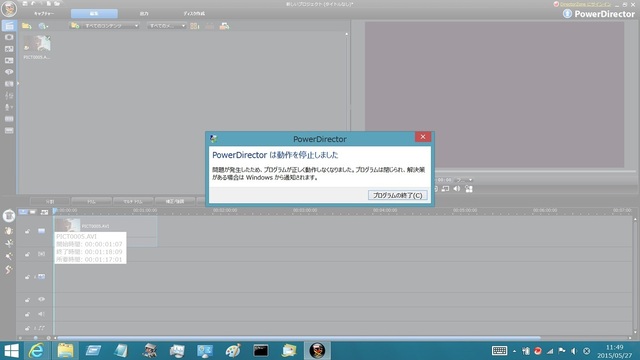Click the preview volume speaker icon
The width and height of the screenshot is (640, 360).
tap(457, 189)
